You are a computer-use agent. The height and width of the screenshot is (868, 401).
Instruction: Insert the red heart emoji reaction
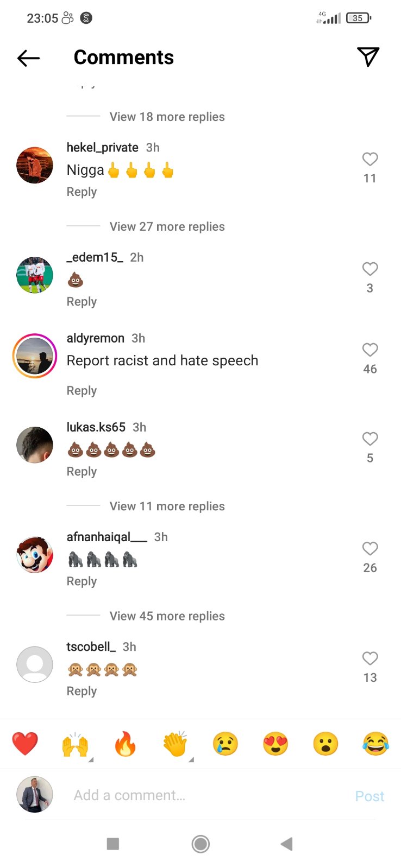tap(25, 744)
